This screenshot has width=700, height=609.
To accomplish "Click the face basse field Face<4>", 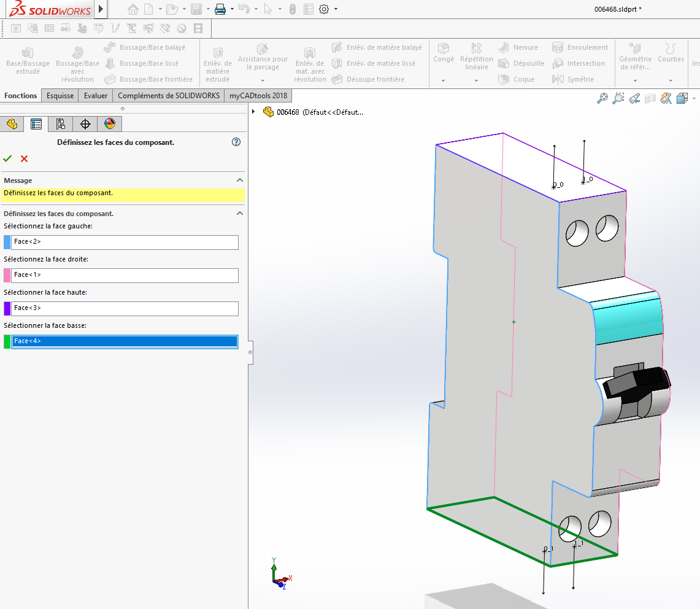I will 125,341.
